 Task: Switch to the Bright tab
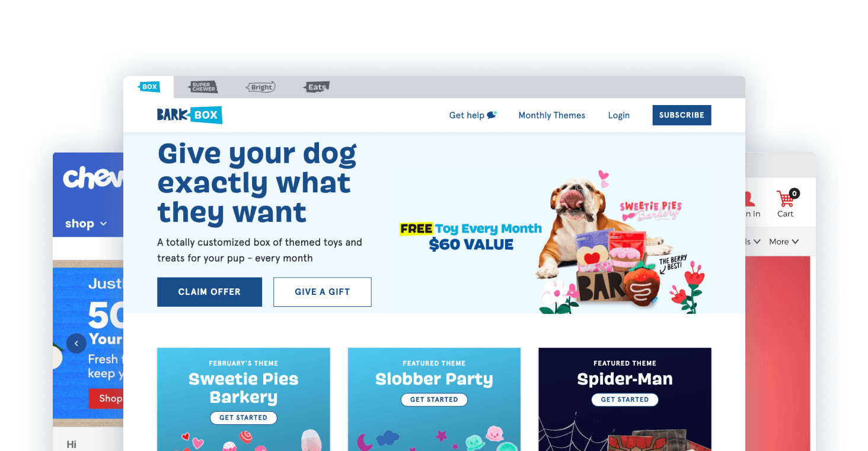point(260,87)
